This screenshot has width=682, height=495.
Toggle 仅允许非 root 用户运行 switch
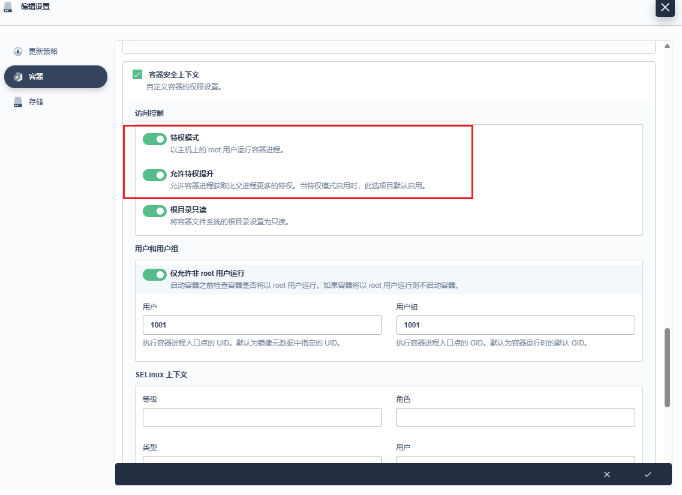click(154, 274)
